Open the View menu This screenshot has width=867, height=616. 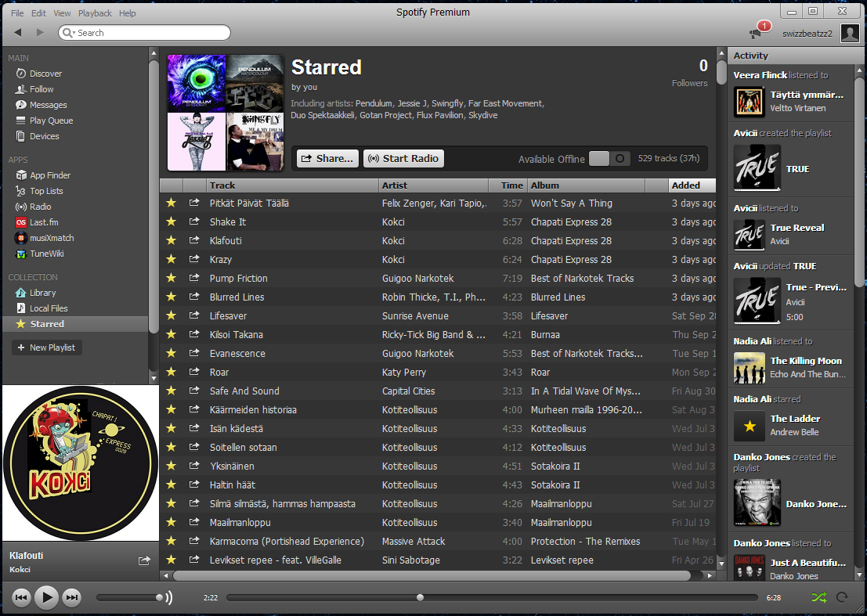(x=62, y=13)
